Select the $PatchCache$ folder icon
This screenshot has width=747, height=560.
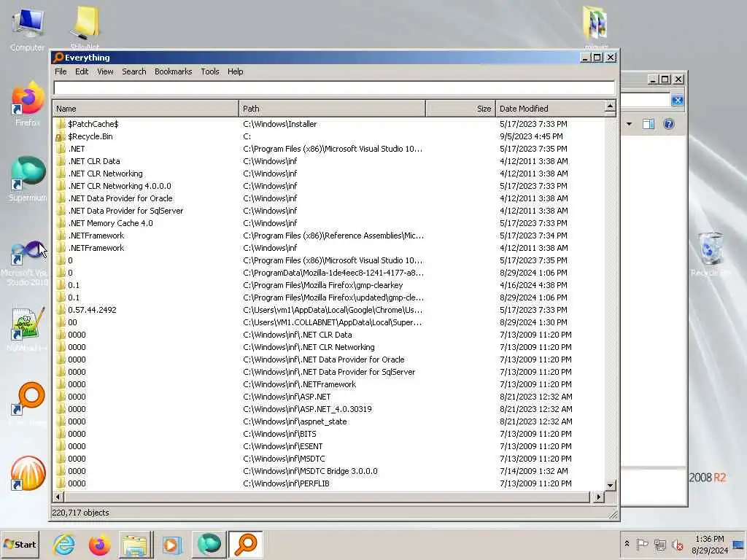click(x=61, y=124)
